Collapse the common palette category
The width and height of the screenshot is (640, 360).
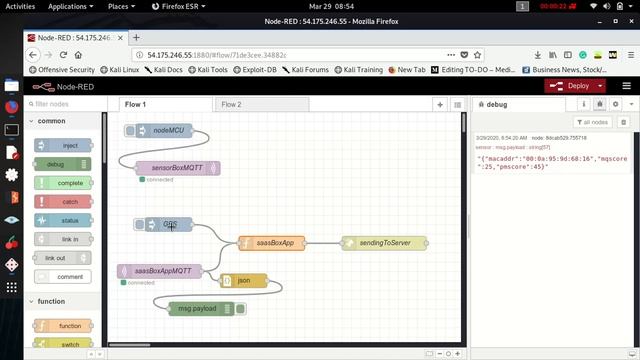pos(62,121)
